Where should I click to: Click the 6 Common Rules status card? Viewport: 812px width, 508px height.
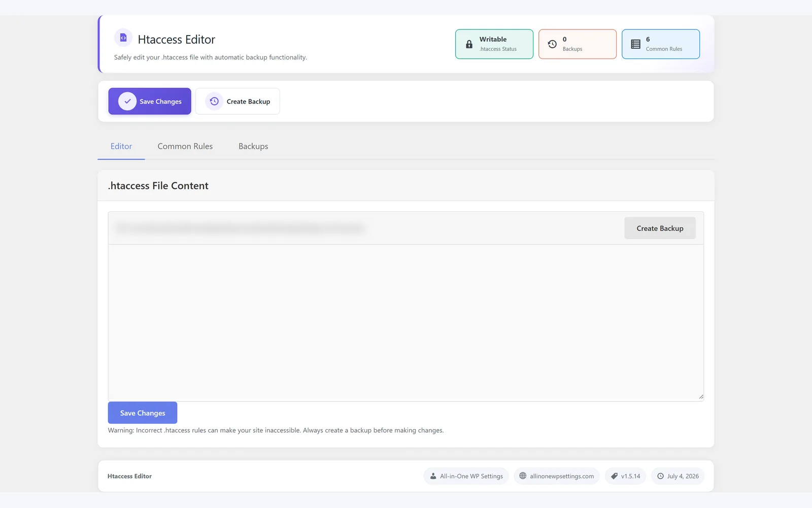tap(661, 44)
